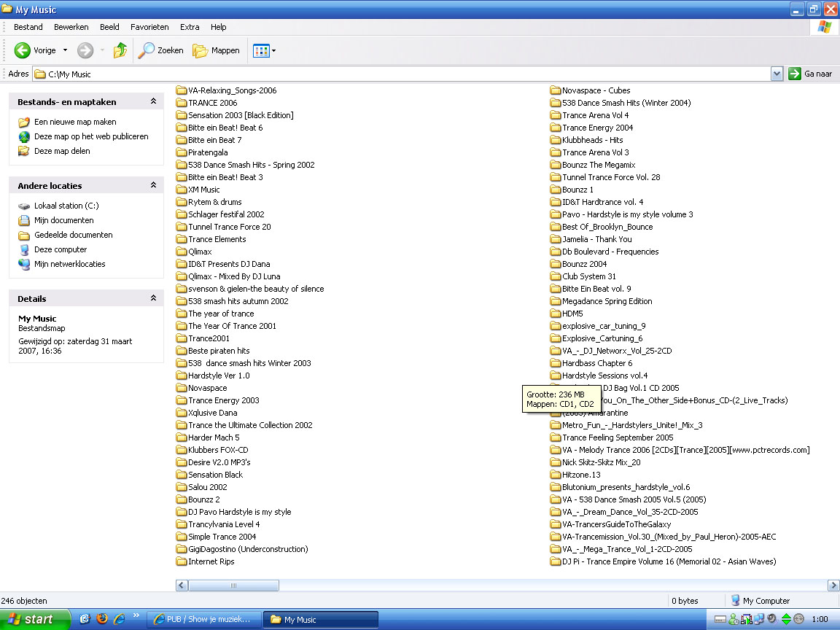Launch Internet Explorer quick launch icon
The image size is (840, 630).
(119, 619)
